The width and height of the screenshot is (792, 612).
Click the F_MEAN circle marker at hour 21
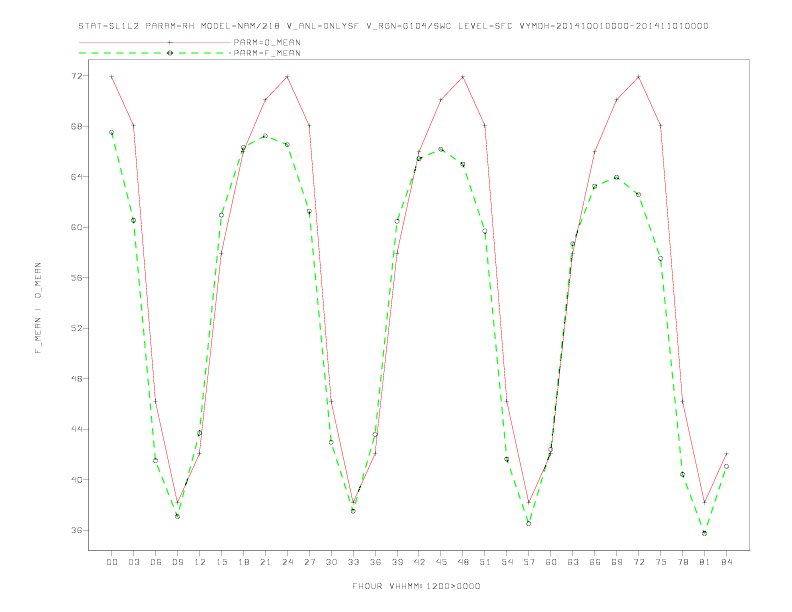click(265, 136)
